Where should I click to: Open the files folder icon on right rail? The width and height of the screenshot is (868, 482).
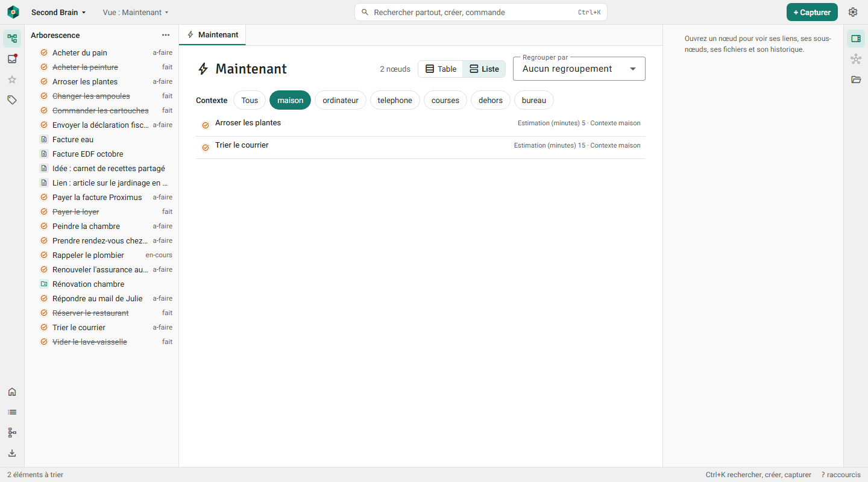pos(856,80)
